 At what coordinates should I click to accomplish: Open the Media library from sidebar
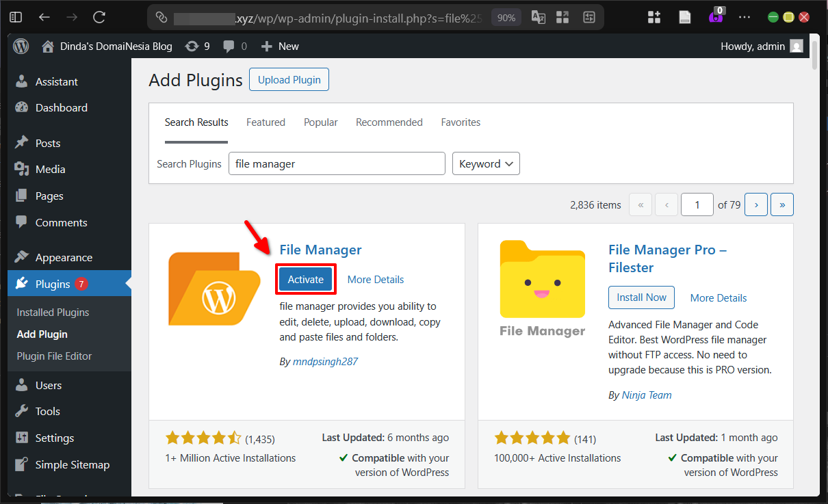[x=49, y=169]
